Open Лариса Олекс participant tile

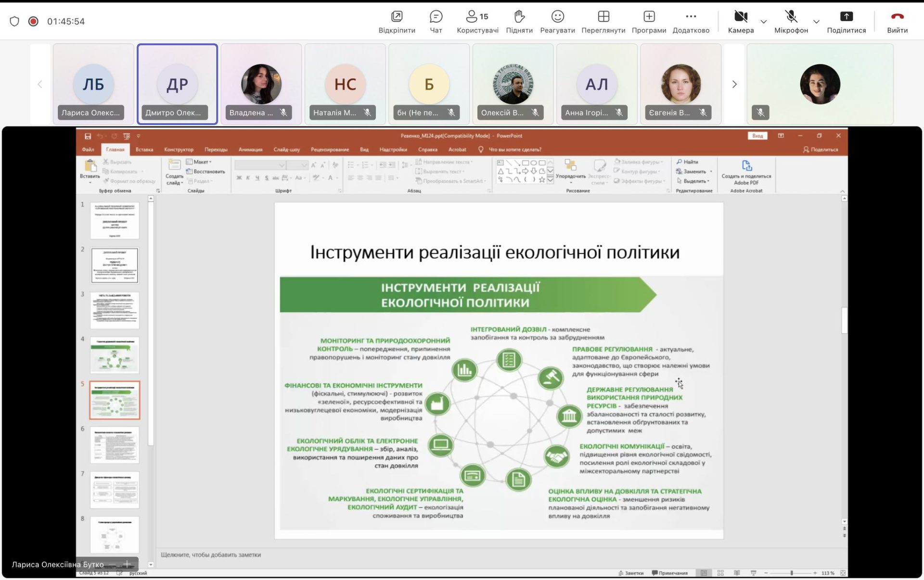pyautogui.click(x=93, y=84)
